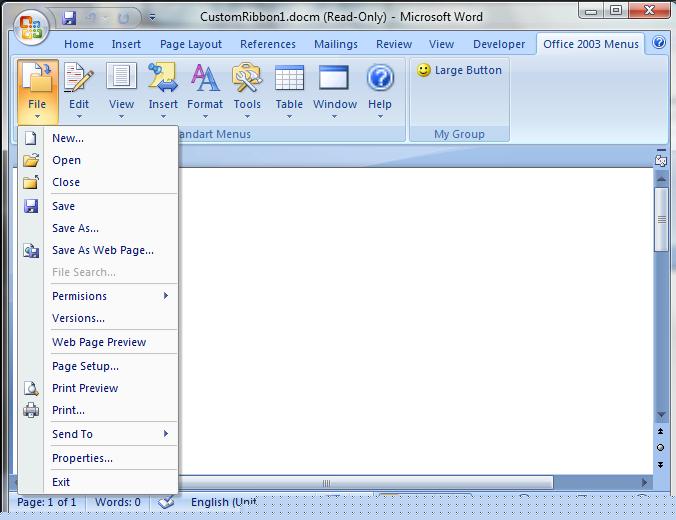The image size is (676, 520).
Task: Click the magnifier icon beside Print Preview
Action: coord(31,388)
